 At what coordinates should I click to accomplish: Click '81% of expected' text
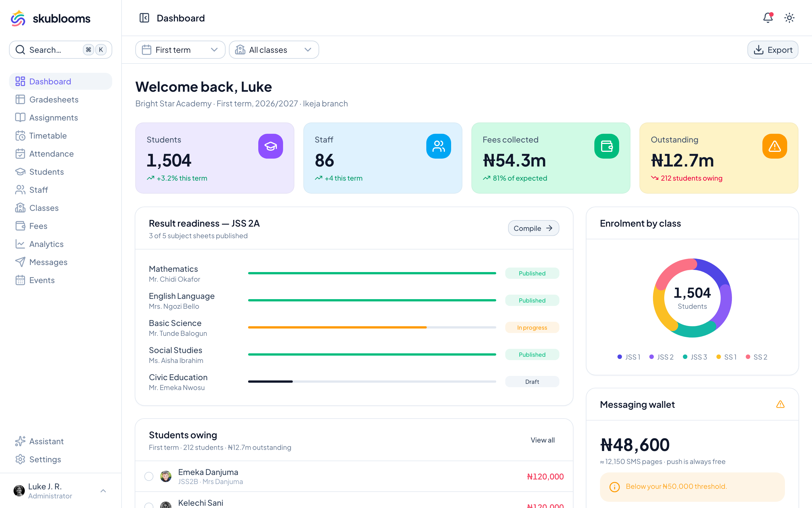520,178
